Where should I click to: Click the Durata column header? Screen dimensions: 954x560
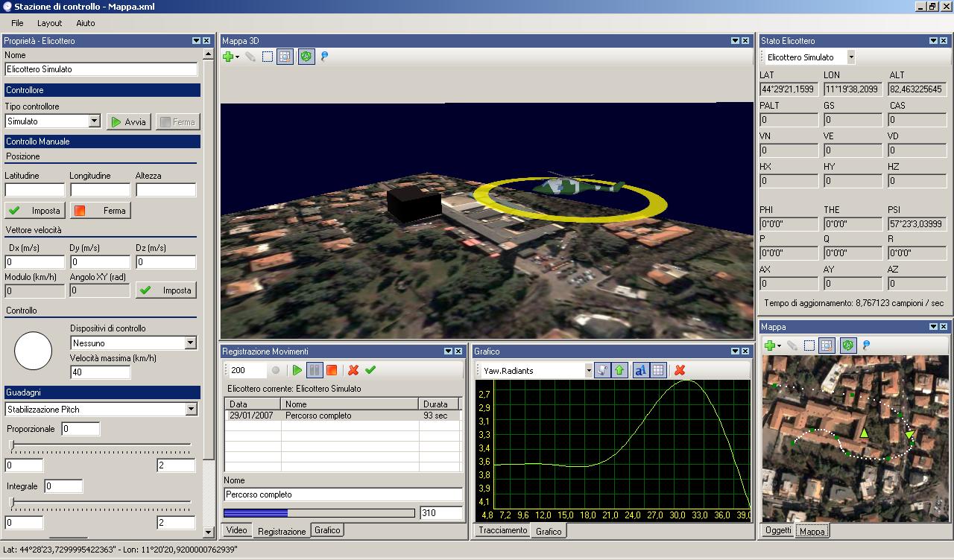(x=438, y=404)
